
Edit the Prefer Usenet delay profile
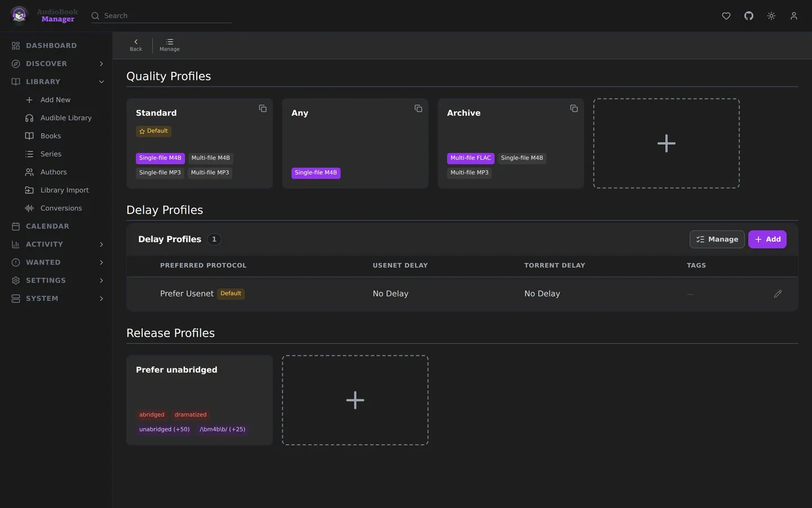778,294
